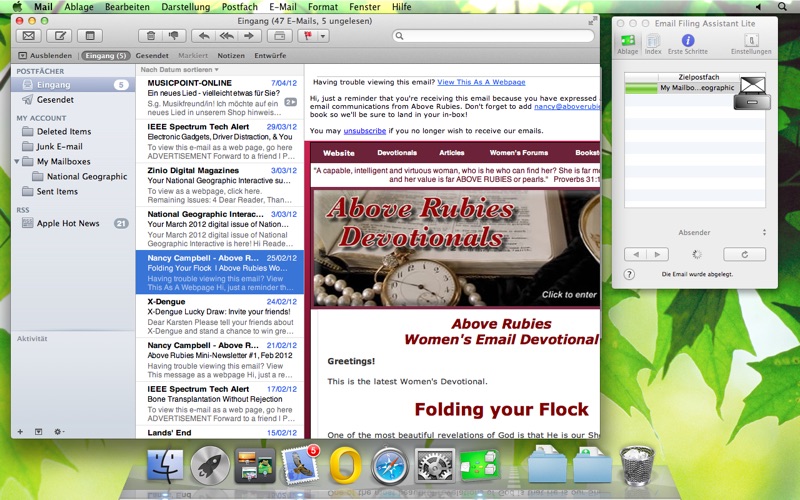Viewport: 800px width, 500px height.
Task: Open the flag color dropdown arrow
Action: (x=323, y=36)
